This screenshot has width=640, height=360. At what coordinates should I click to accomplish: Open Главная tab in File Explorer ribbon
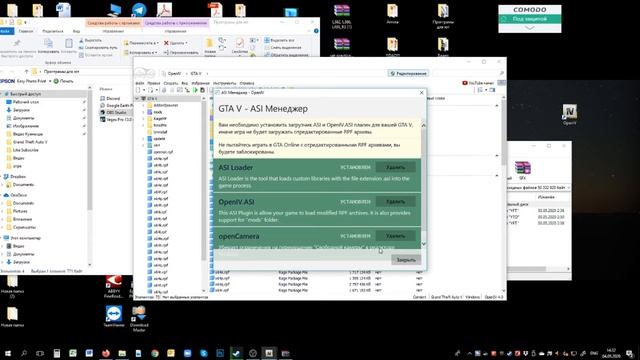coord(26,31)
